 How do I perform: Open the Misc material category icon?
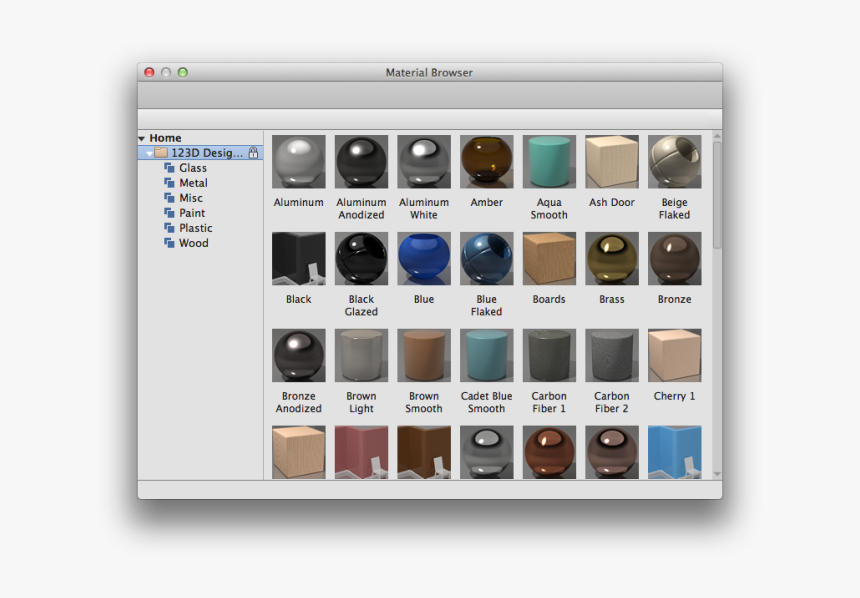click(x=168, y=198)
